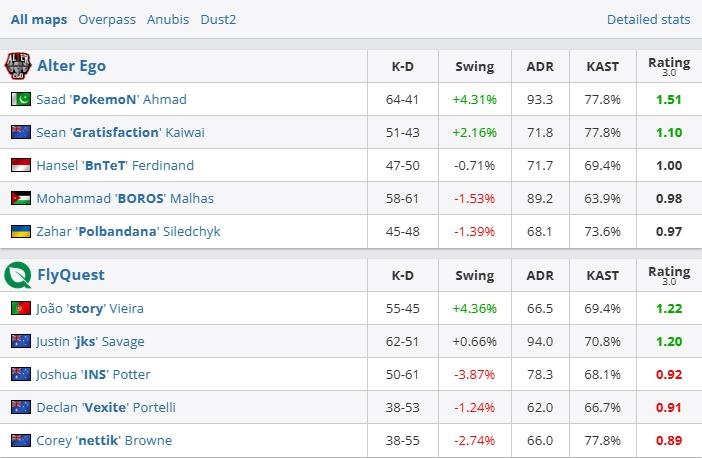This screenshot has height=458, width=702.
Task: Open Saad 'PokemoN' Ahmad's player profile
Action: 111,100
